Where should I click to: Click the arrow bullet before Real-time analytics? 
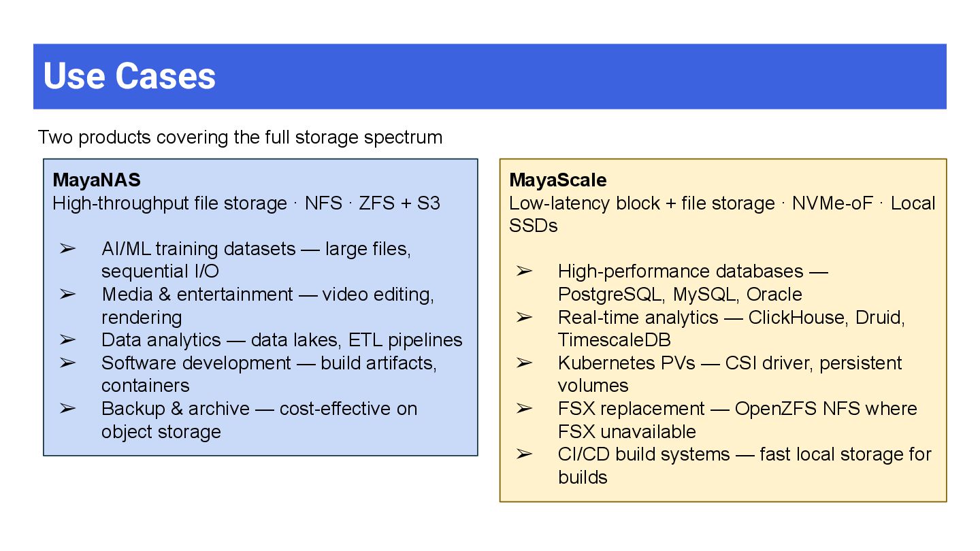click(x=523, y=317)
